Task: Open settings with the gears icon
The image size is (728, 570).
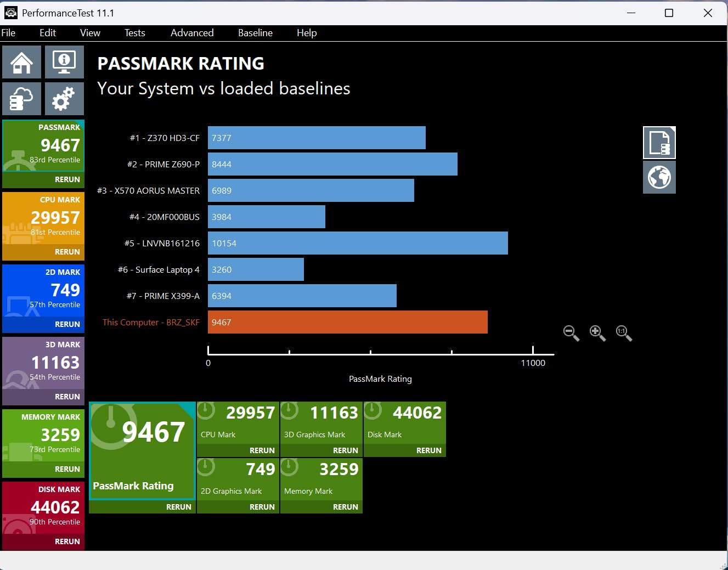Action: 64,99
